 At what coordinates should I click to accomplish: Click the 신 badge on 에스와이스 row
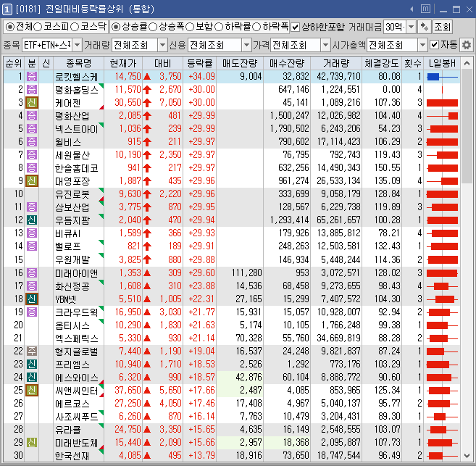32,377
